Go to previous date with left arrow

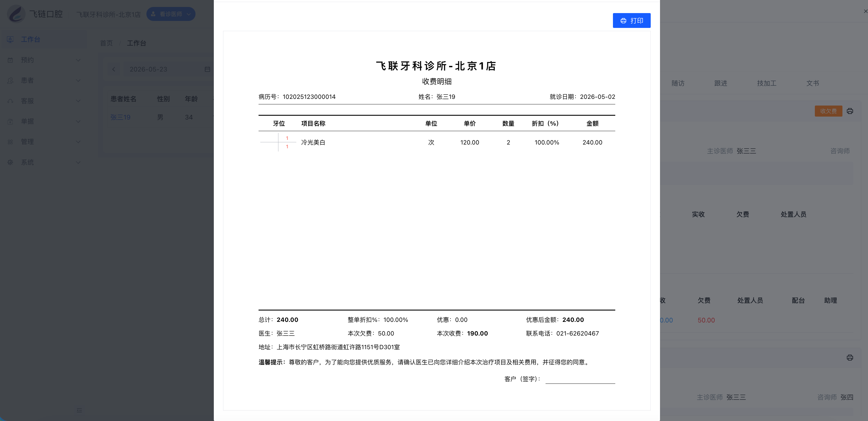click(x=114, y=69)
